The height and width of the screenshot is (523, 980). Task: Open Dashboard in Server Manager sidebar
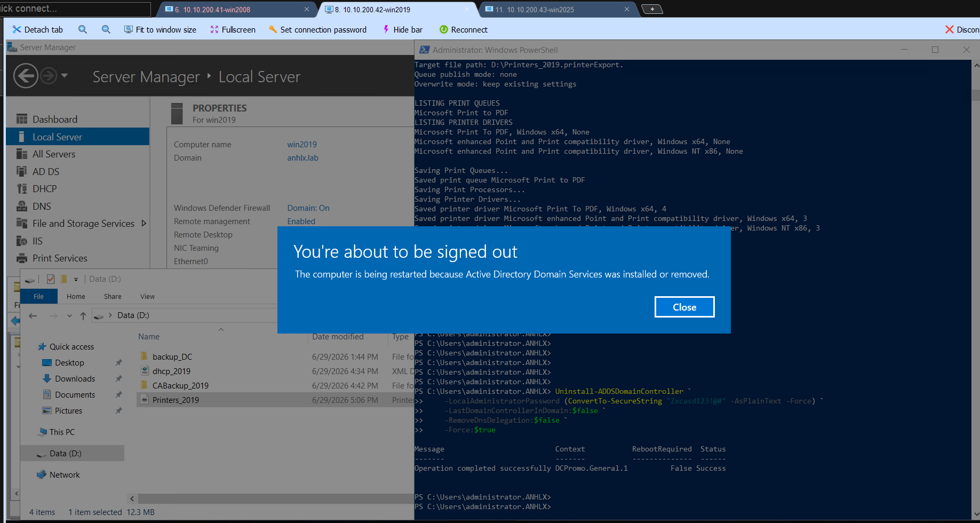coord(77,120)
